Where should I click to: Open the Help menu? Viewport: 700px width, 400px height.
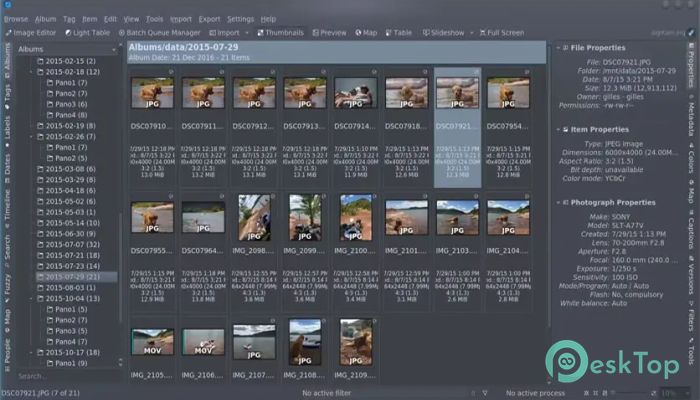tap(268, 19)
